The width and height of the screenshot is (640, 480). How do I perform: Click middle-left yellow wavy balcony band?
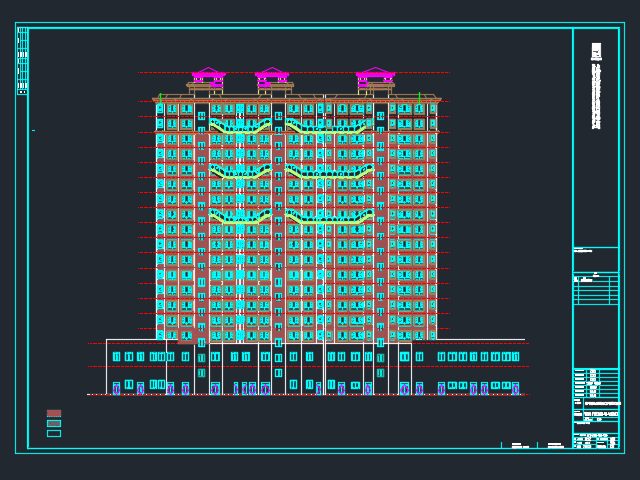pos(240,172)
